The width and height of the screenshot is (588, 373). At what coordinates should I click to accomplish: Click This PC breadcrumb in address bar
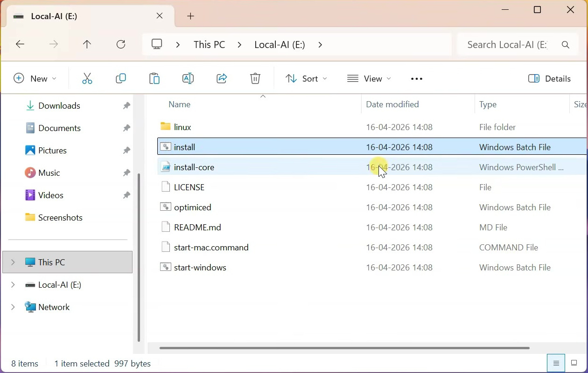point(210,45)
